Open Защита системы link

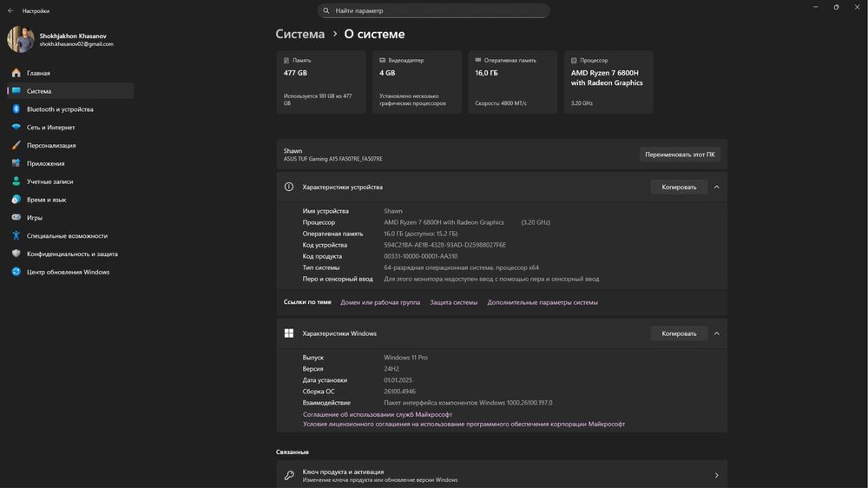pyautogui.click(x=453, y=302)
